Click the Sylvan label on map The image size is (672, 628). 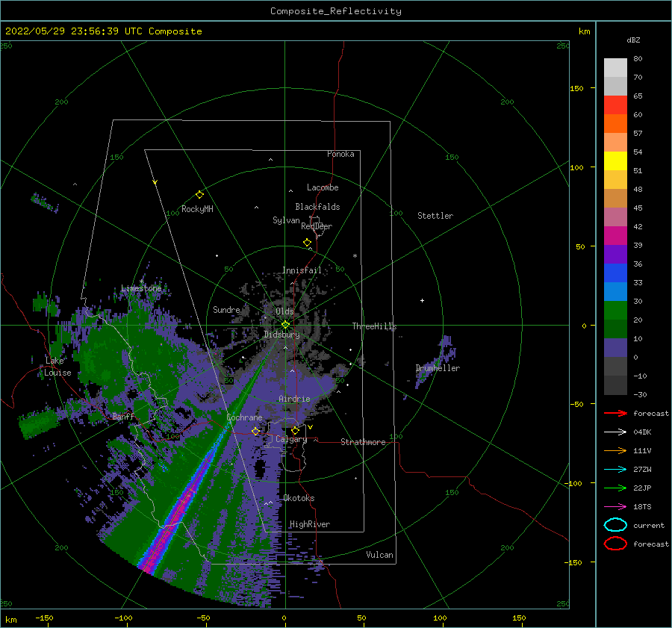point(286,220)
